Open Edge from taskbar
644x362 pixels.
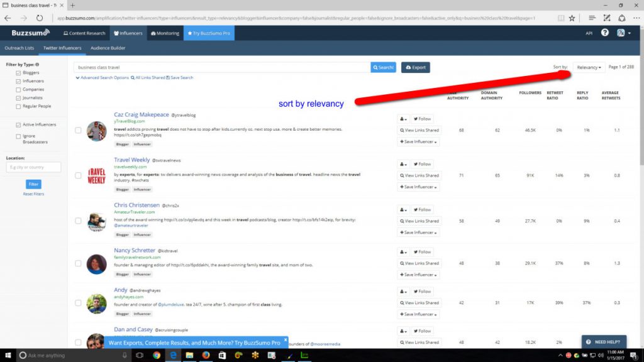174,355
